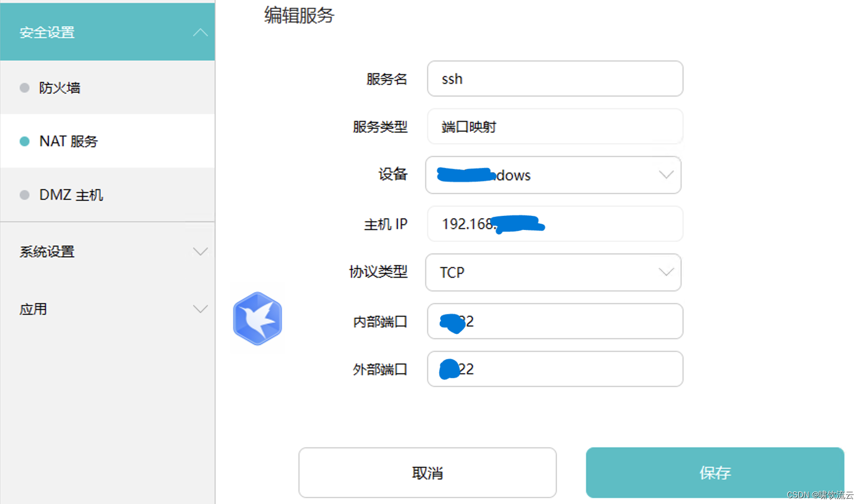861x504 pixels.
Task: Click the 服务名 ssh input field
Action: coord(554,78)
